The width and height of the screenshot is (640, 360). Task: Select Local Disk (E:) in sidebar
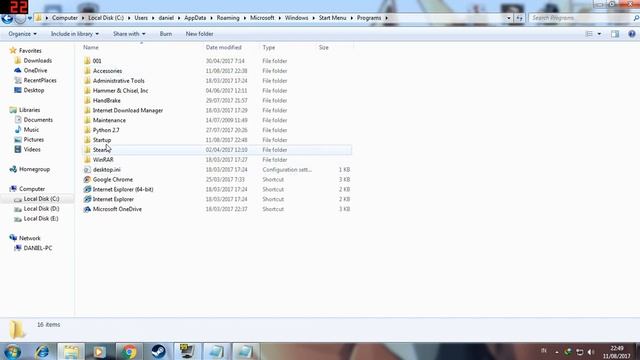41,218
